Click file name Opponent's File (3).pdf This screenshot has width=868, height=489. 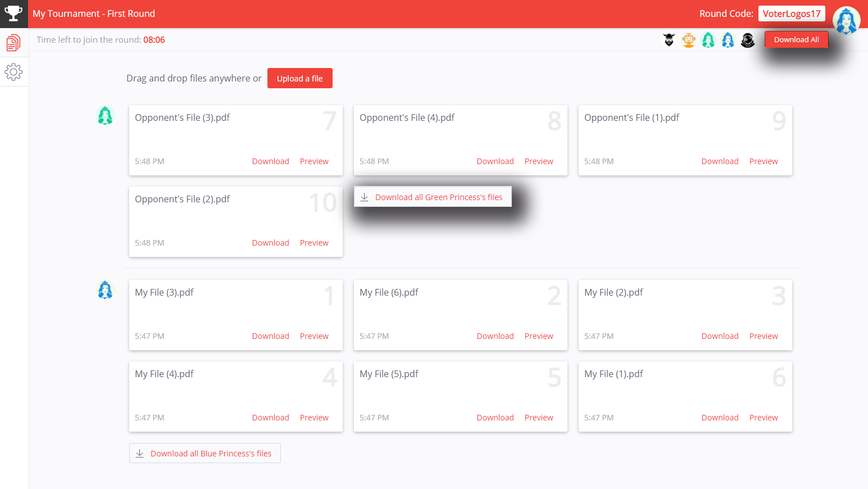182,117
